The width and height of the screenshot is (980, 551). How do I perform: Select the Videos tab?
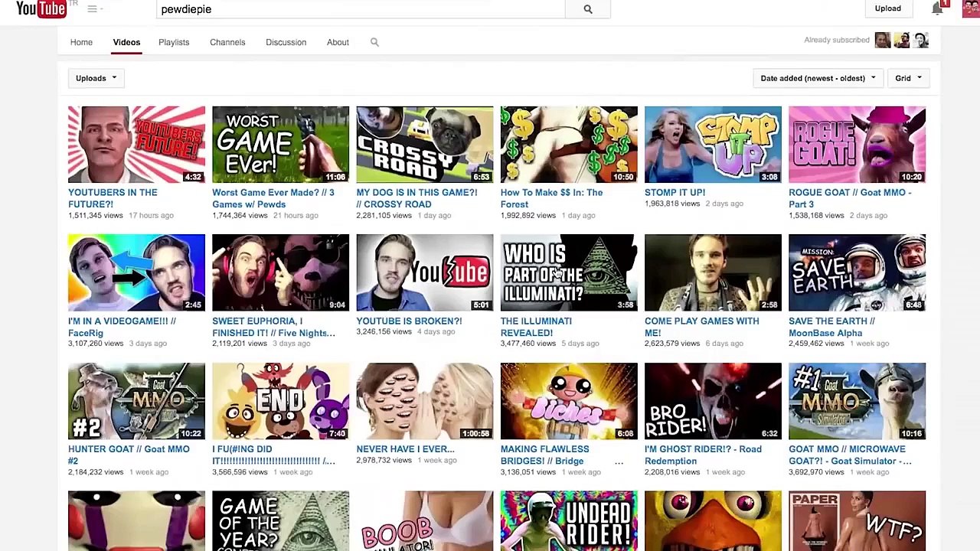pos(126,42)
